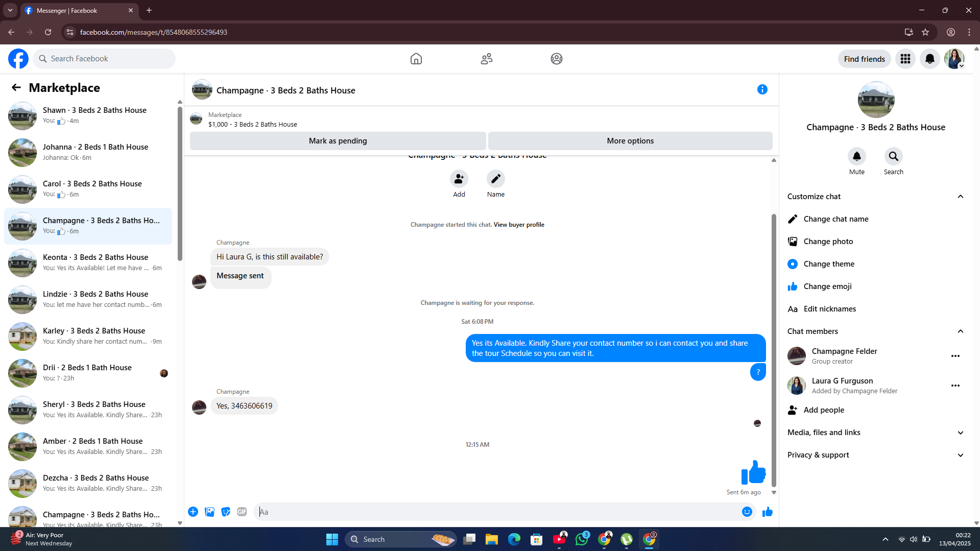Open Microsoft Edge from the taskbar
This screenshot has height=551, width=980.
[x=514, y=539]
